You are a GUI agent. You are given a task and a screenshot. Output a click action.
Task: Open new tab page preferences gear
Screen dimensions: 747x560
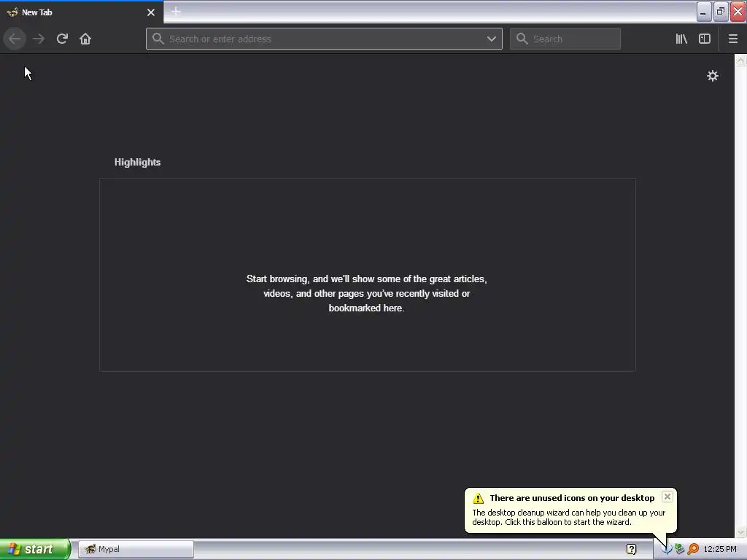(x=712, y=76)
